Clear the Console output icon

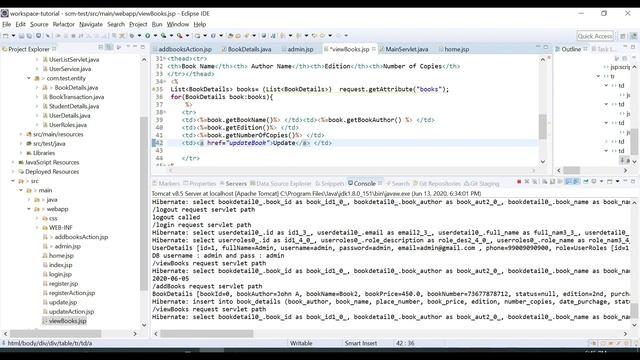tap(544, 182)
